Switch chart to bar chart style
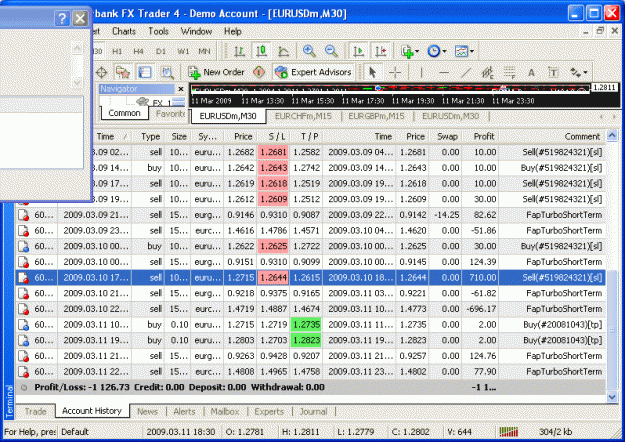 (x=239, y=51)
